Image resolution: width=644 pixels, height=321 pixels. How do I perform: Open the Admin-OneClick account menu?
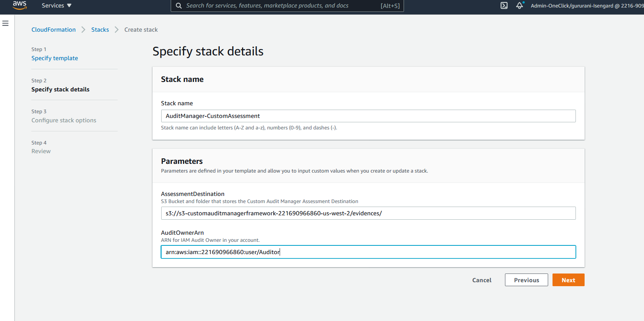pos(587,6)
